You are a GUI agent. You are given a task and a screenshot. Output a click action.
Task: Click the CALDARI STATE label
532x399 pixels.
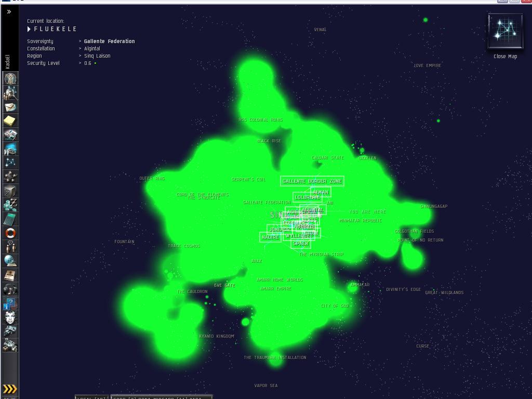328,158
